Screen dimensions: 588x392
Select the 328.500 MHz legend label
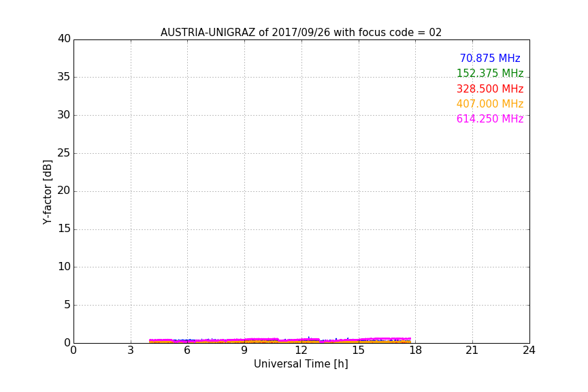[x=490, y=89]
